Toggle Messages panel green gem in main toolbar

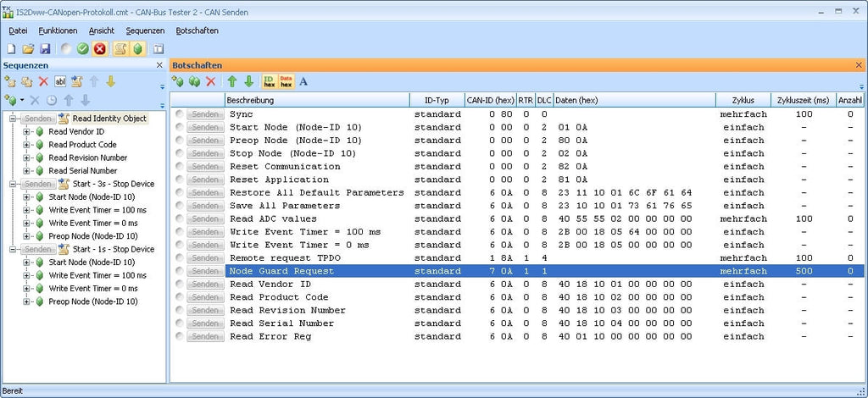136,48
